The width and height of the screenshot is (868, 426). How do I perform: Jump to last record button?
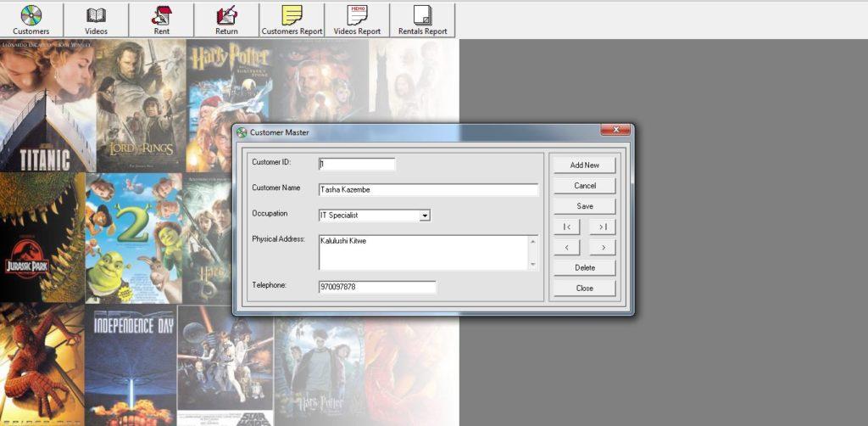tap(603, 227)
